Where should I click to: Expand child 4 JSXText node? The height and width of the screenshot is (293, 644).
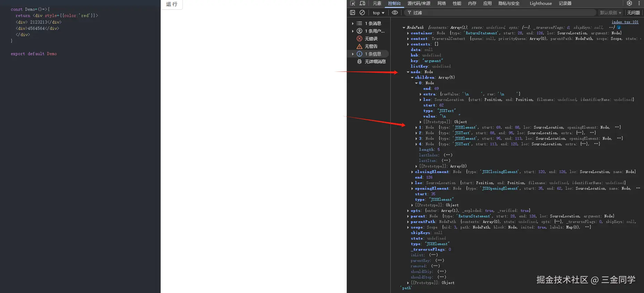click(416, 144)
